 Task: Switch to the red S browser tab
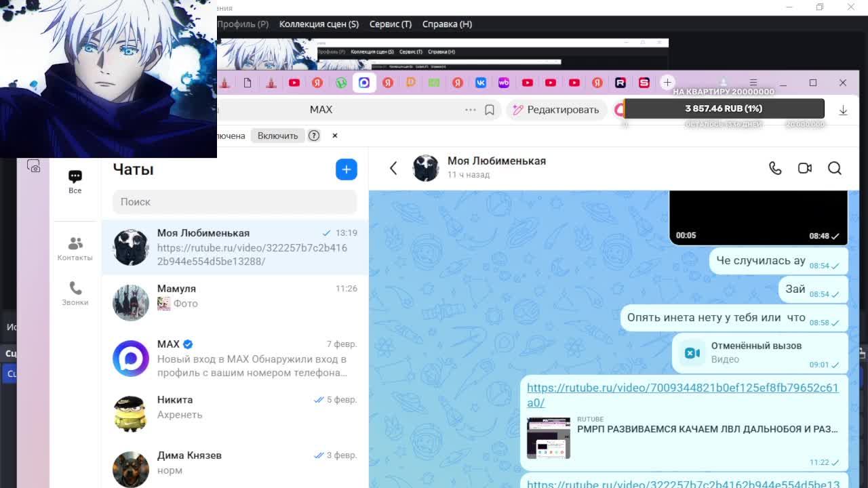(644, 83)
